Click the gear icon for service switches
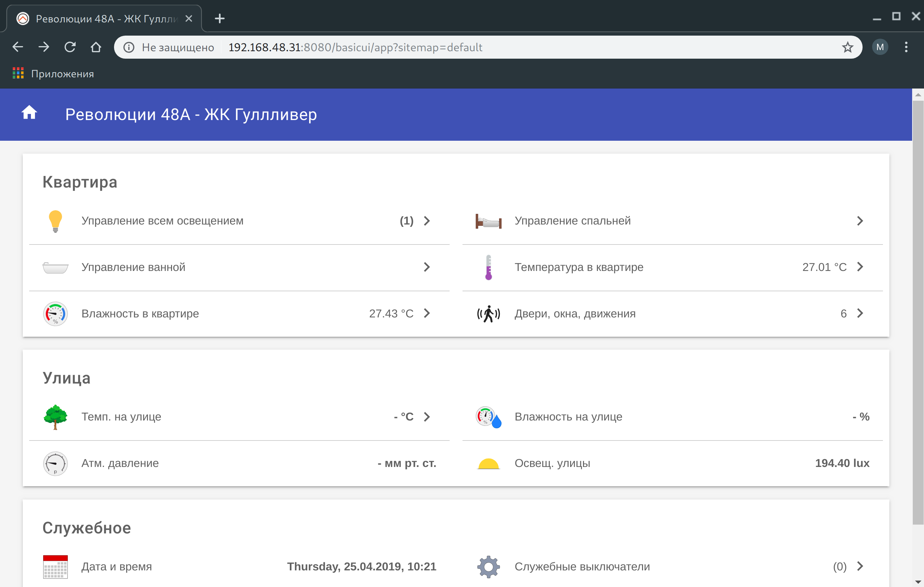The image size is (924, 587). tap(488, 566)
